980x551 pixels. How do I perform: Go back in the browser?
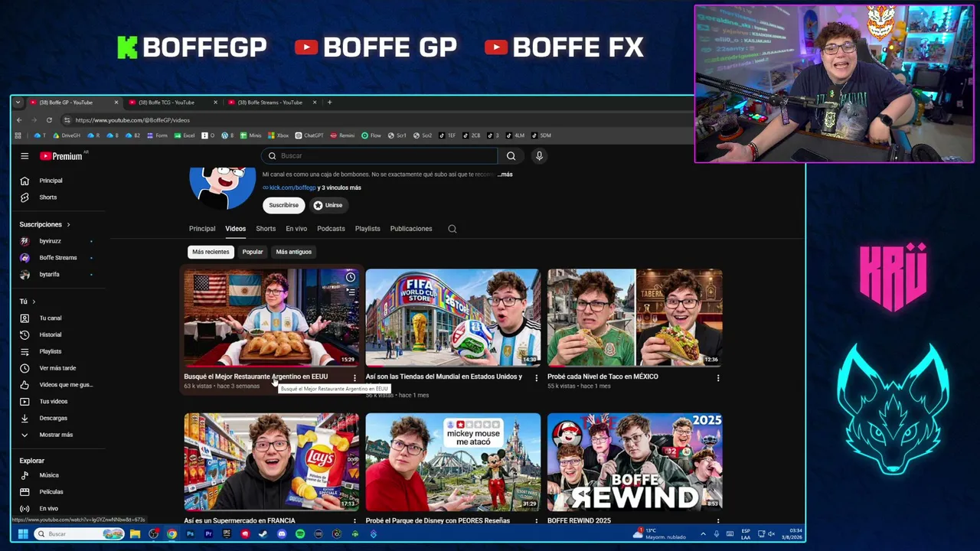click(19, 120)
